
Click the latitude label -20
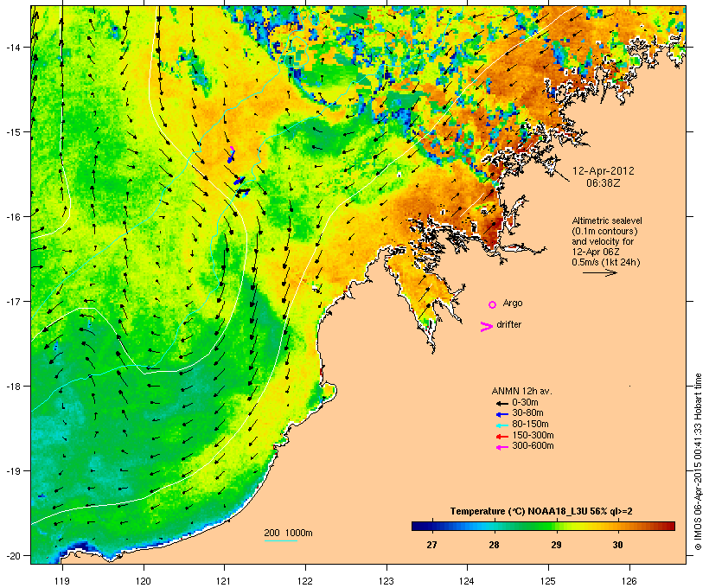[x=12, y=556]
